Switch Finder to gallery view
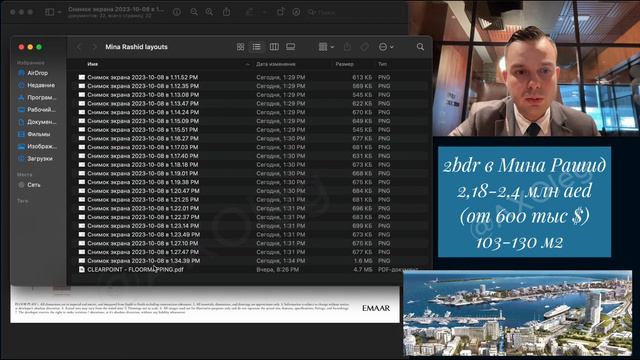The width and height of the screenshot is (640, 360). [x=291, y=47]
